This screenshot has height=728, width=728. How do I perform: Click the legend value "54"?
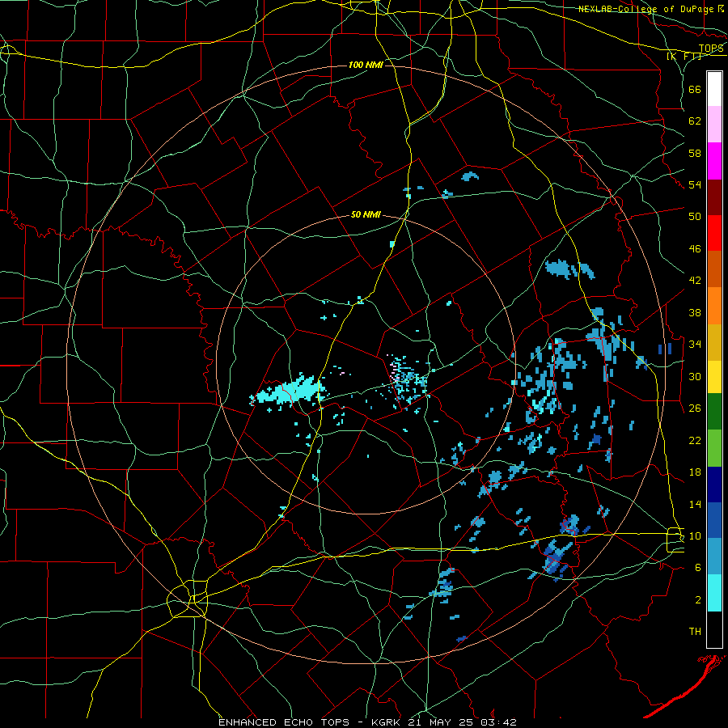[695, 184]
